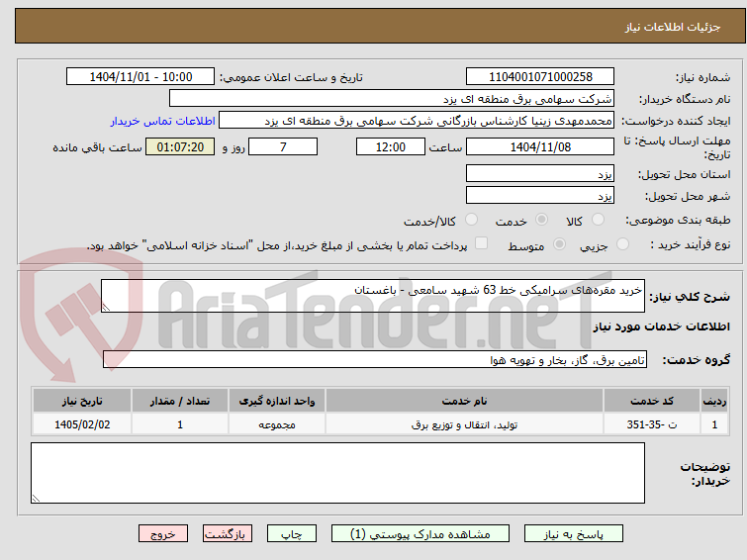Click the ردیف column header
Viewport: 747px width, 560px height.
point(714,401)
